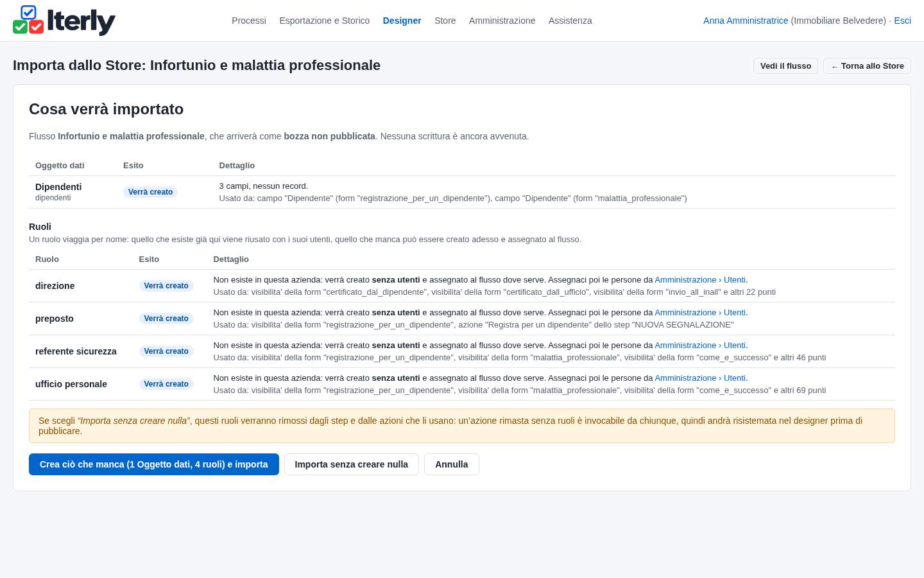
Task: Click the text "3 campi, nessun record."
Action: 264,186
